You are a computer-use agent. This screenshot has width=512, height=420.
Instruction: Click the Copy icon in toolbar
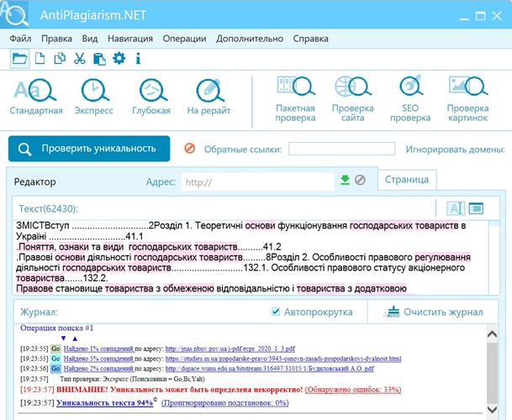pyautogui.click(x=60, y=59)
